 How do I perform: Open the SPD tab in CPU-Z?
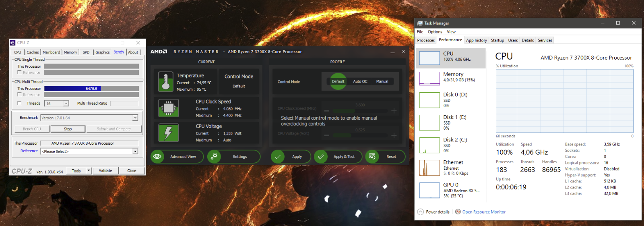(x=86, y=52)
